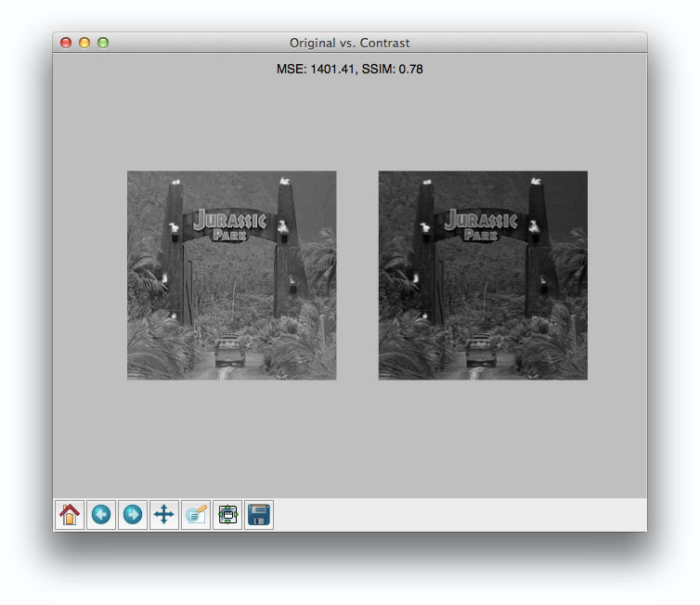Go to next view with forward arrow
Screen dimensions: 700x605
tap(133, 515)
